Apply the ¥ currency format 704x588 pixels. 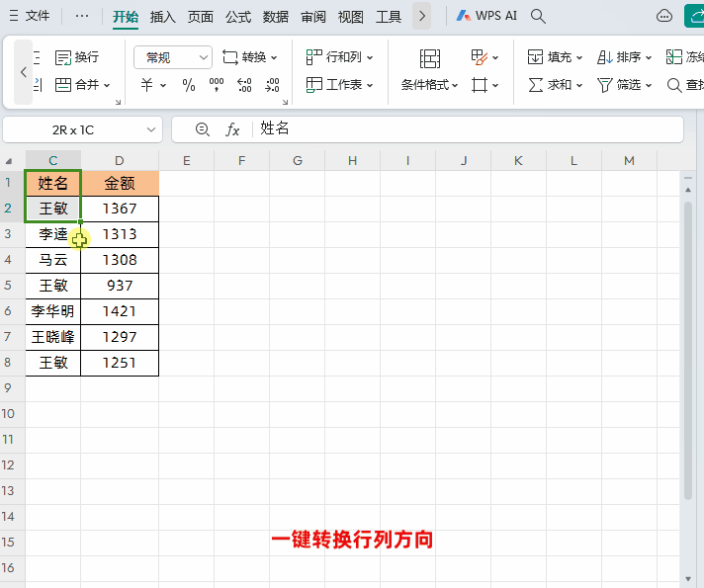146,85
